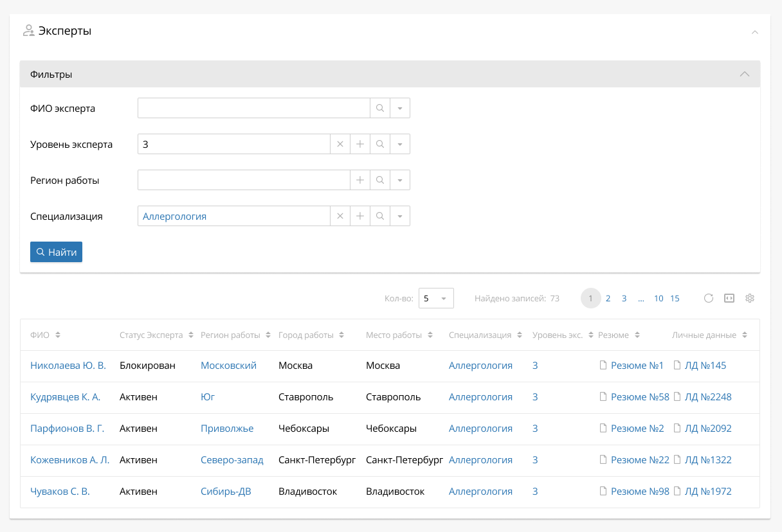
Task: Toggle the table column width icon
Action: pos(729,298)
